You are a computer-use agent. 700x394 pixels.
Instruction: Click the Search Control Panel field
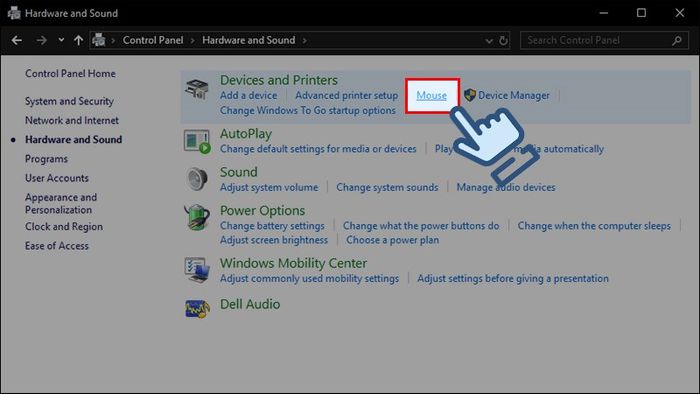coord(604,41)
